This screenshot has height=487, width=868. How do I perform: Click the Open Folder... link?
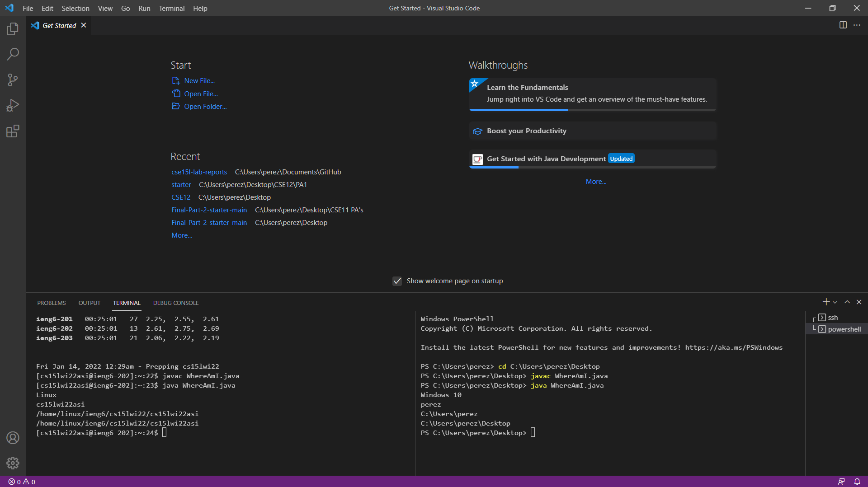pyautogui.click(x=205, y=107)
